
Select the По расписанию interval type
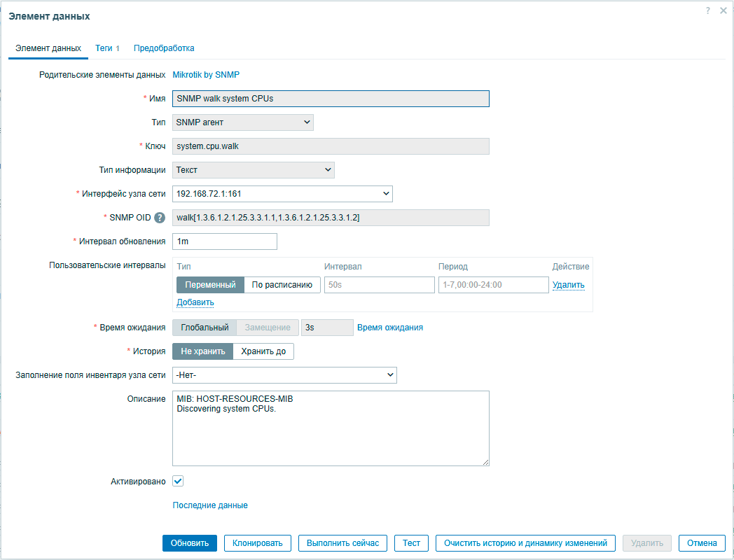point(282,285)
